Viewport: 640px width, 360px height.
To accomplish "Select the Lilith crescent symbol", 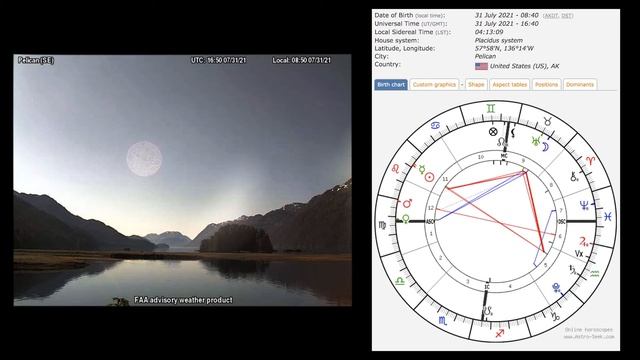I will 513,133.
